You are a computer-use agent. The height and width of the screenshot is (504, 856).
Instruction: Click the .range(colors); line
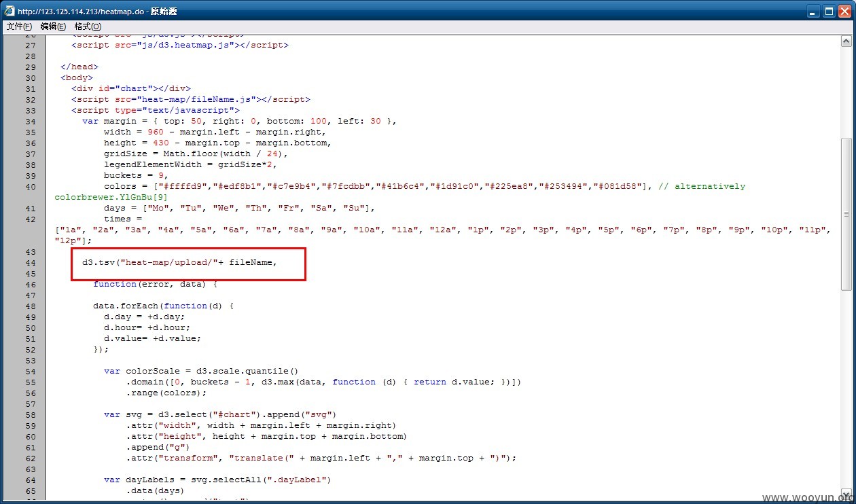(166, 393)
